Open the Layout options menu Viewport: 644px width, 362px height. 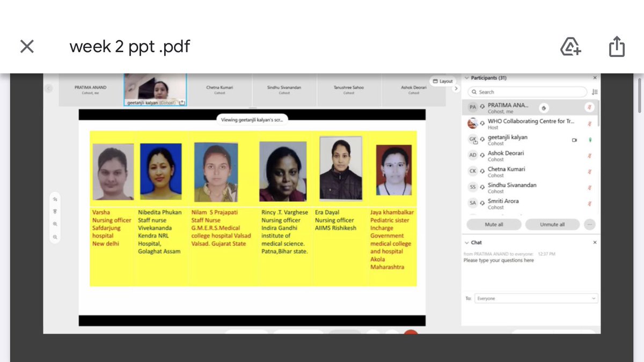tap(443, 81)
